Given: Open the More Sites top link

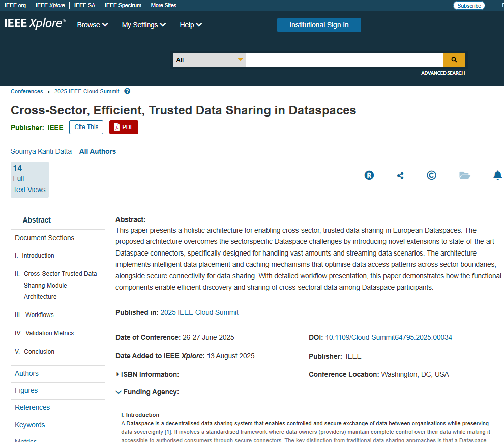Looking at the screenshot, I should [x=164, y=5].
